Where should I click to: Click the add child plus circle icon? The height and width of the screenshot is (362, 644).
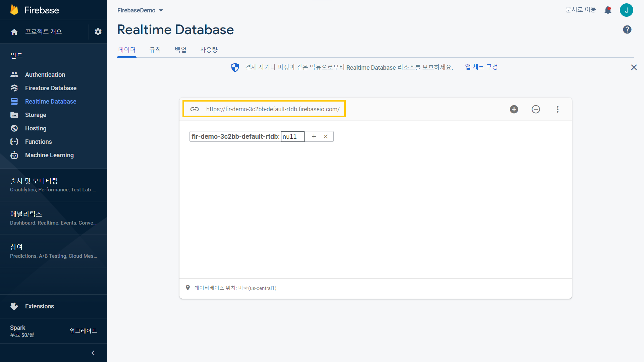[x=514, y=109]
